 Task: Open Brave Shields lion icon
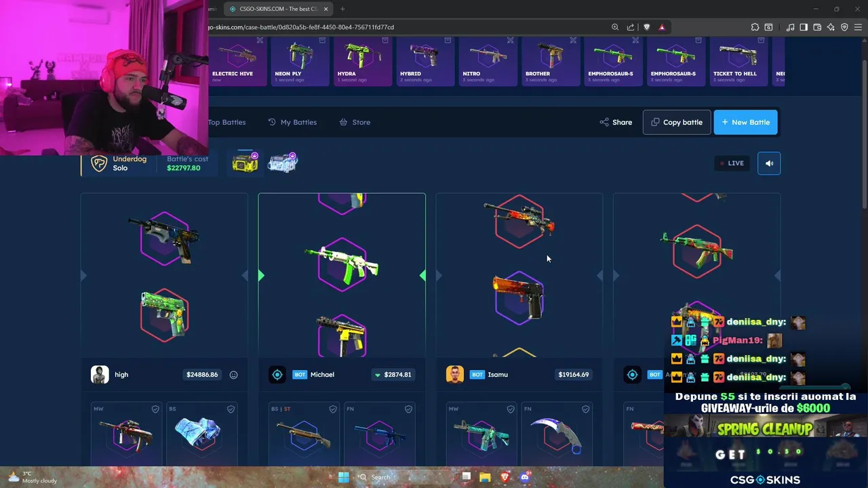pyautogui.click(x=646, y=27)
